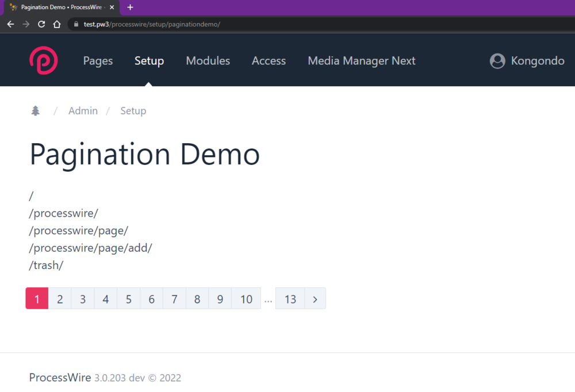This screenshot has height=392, width=575.
Task: Click the forward navigation arrow
Action: pos(25,24)
